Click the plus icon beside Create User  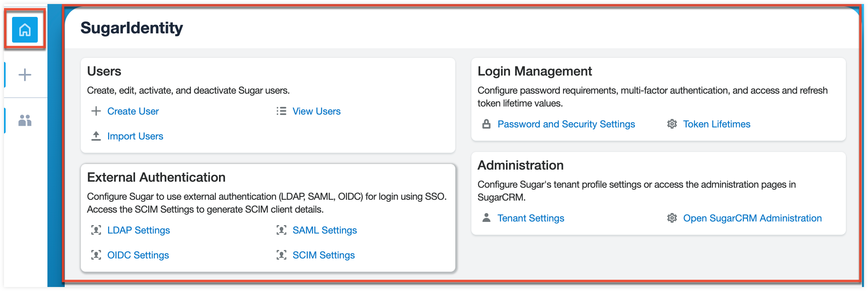(x=96, y=111)
